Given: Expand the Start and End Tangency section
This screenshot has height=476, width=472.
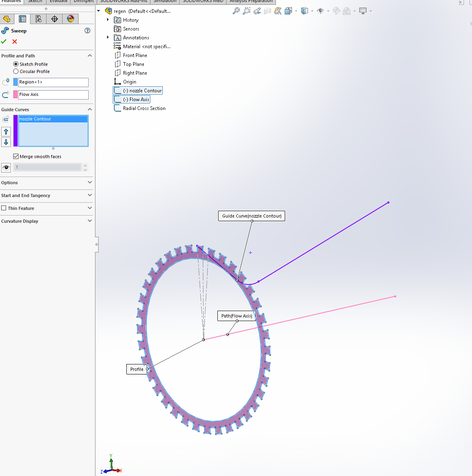Looking at the screenshot, I should point(90,196).
